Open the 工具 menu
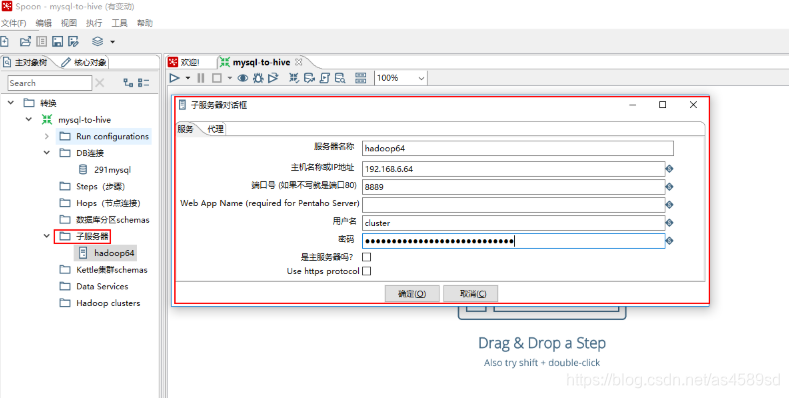789x398 pixels. pyautogui.click(x=119, y=23)
